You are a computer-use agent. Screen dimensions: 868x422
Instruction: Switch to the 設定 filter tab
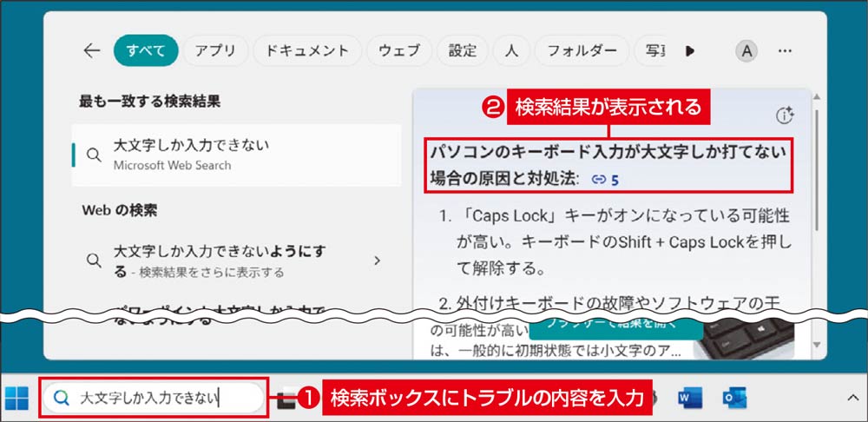tap(463, 51)
